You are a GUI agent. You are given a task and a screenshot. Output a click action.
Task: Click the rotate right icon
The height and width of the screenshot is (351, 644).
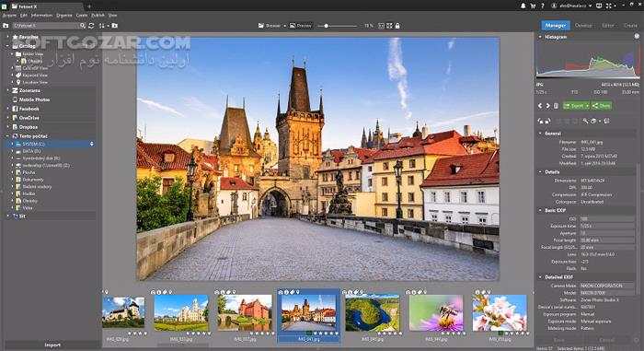pyautogui.click(x=547, y=121)
